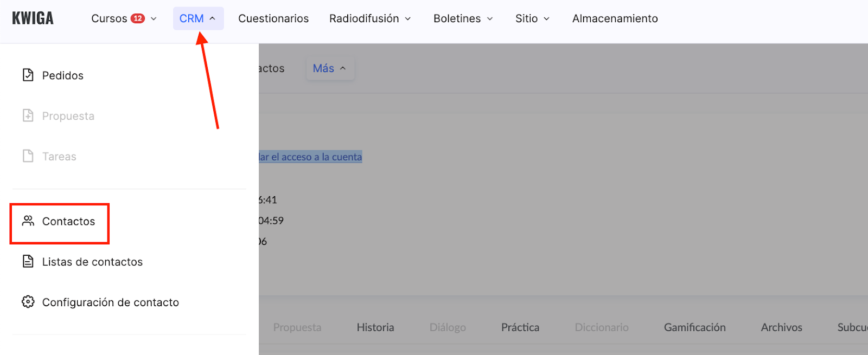Switch to the Propuesta tab in page
This screenshot has width=868, height=355.
point(297,327)
